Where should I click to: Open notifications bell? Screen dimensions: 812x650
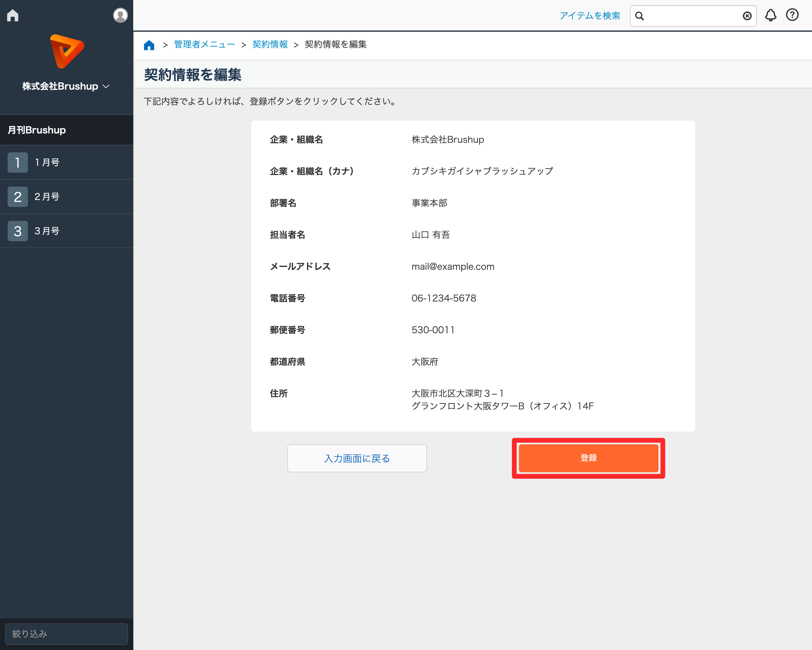770,16
